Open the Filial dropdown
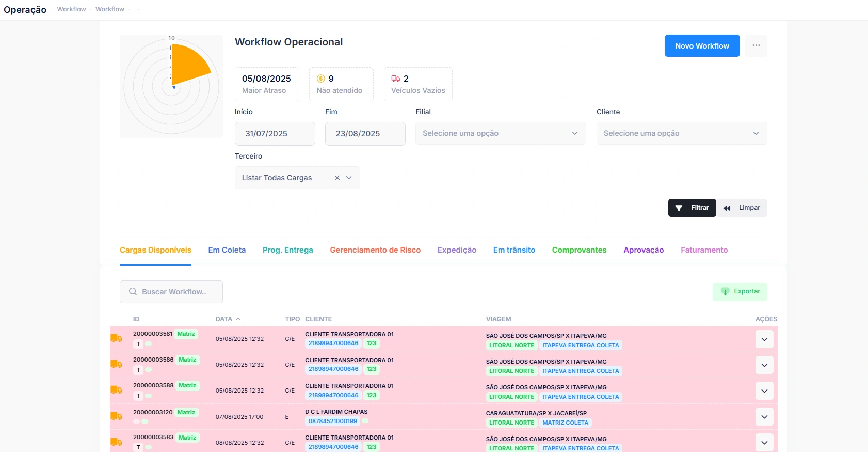The image size is (868, 452). (x=500, y=133)
